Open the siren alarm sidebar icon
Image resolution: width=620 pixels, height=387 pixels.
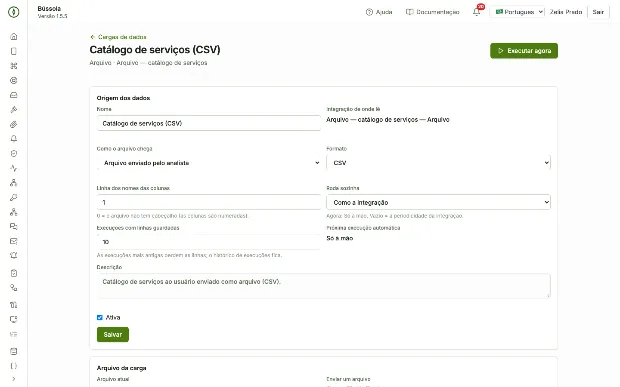click(13, 256)
